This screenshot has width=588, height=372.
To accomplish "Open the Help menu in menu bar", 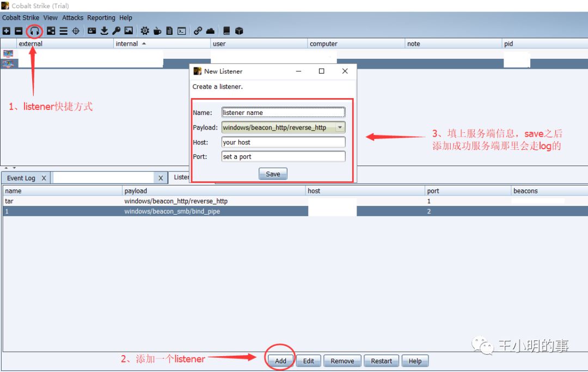I will pyautogui.click(x=126, y=17).
